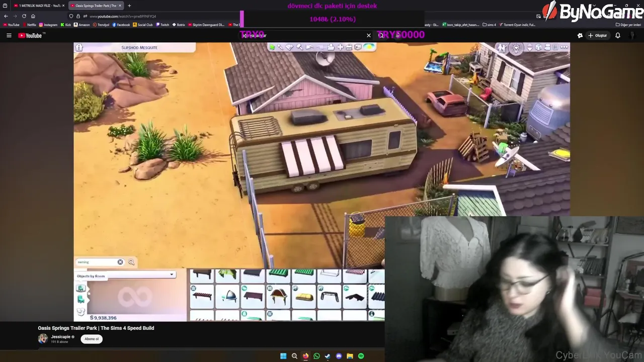644x362 pixels.
Task: Click the §9,938,396 funds display
Action: coord(103,318)
